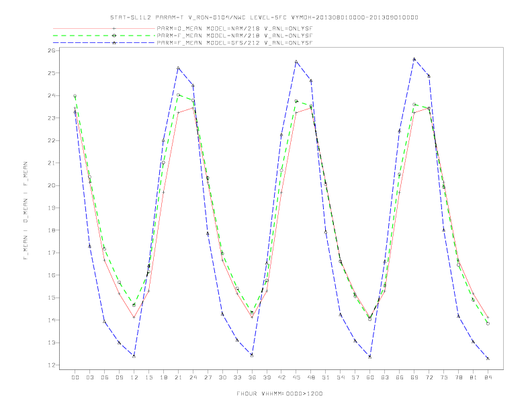Click y-axis tick label 20
The height and width of the screenshot is (411, 532).
(52, 185)
